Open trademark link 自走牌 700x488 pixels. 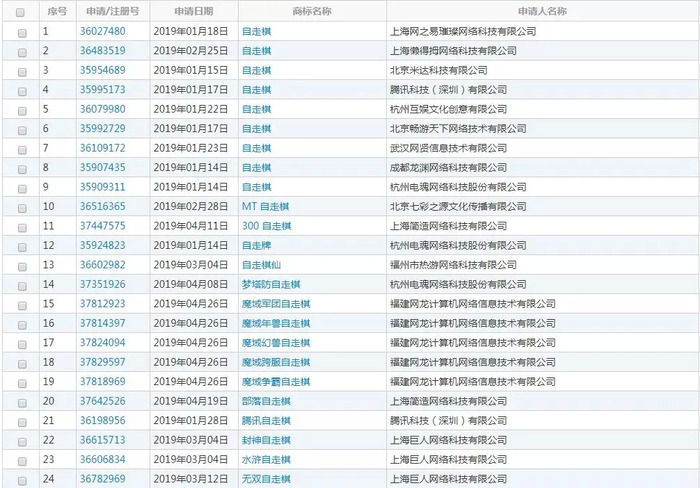(257, 246)
